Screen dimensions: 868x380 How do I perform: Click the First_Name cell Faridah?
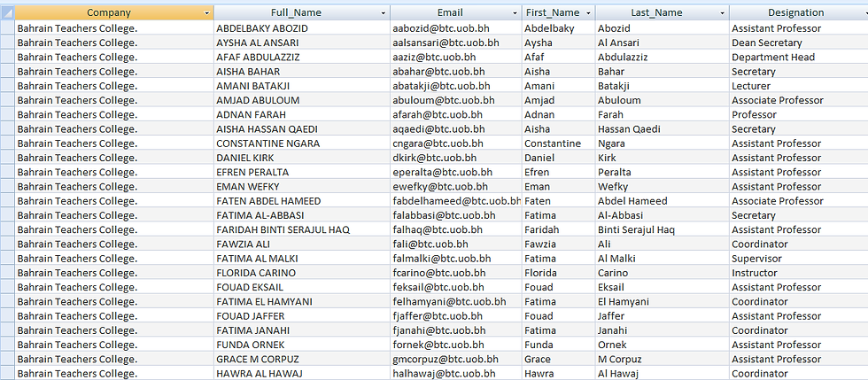tap(559, 230)
